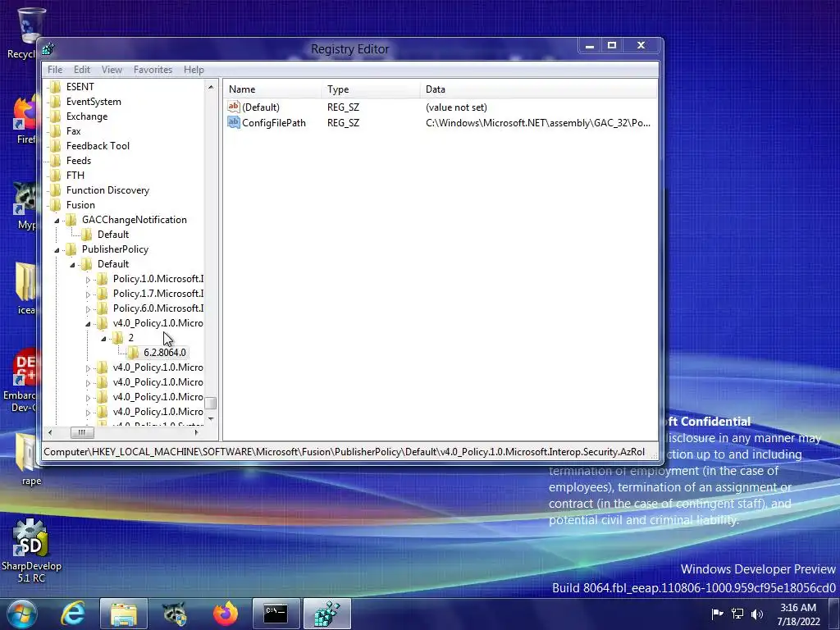Open the Action Center flag icon

pos(717,614)
